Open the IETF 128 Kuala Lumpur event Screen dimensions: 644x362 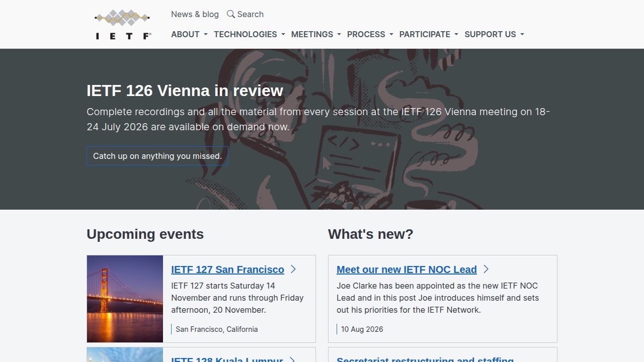(x=227, y=359)
